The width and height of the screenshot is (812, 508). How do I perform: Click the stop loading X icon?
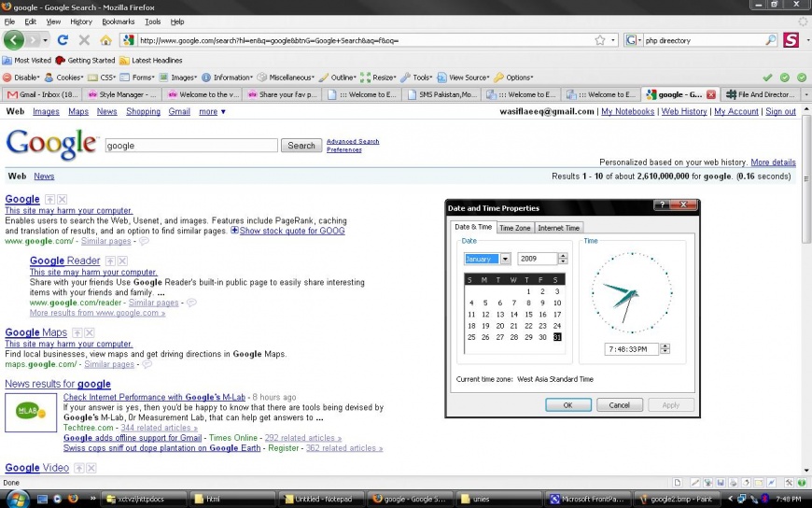[x=84, y=40]
